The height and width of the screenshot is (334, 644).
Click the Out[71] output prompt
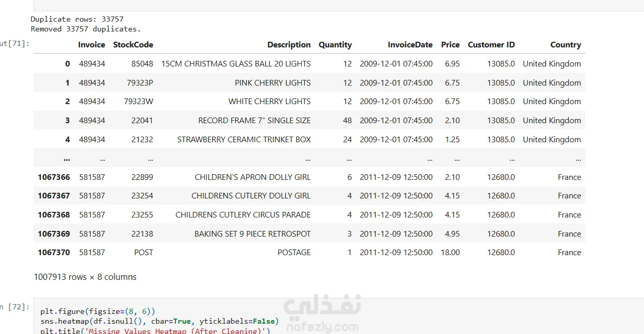click(x=14, y=44)
